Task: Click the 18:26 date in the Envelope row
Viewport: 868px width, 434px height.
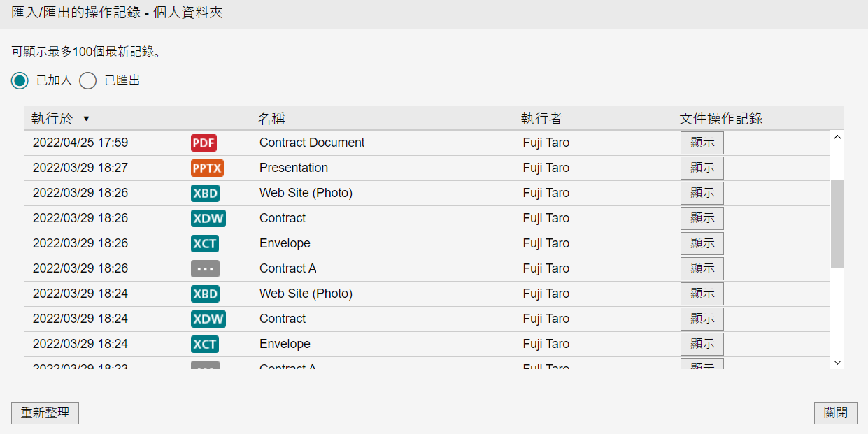Action: tap(80, 243)
